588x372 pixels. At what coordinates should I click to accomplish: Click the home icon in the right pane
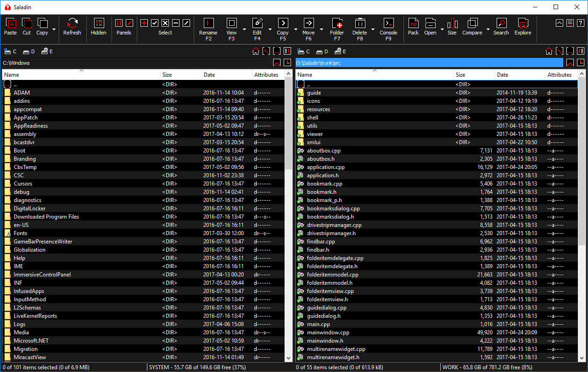549,51
